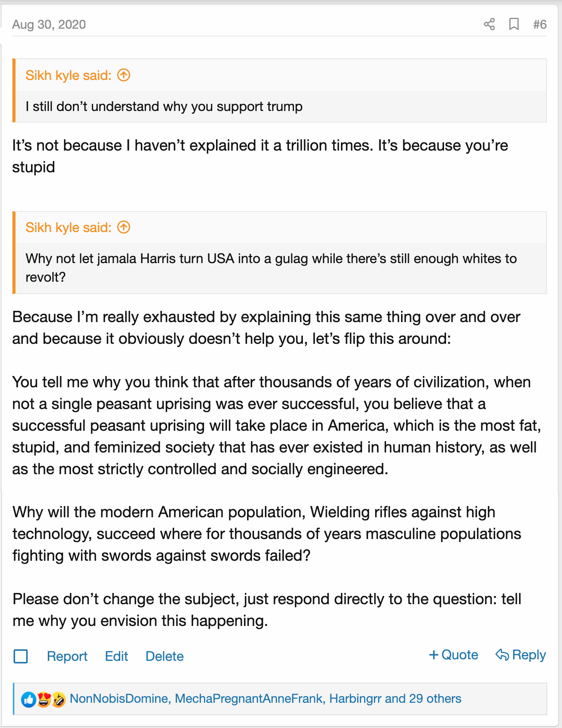Click the thumbs-up Like reaction icon

[x=28, y=700]
